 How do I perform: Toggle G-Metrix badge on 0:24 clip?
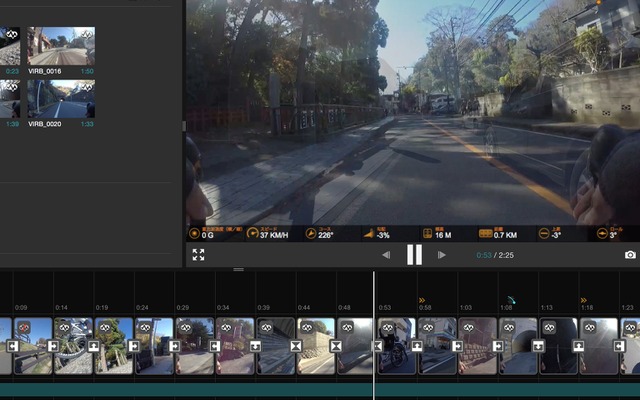tap(145, 327)
